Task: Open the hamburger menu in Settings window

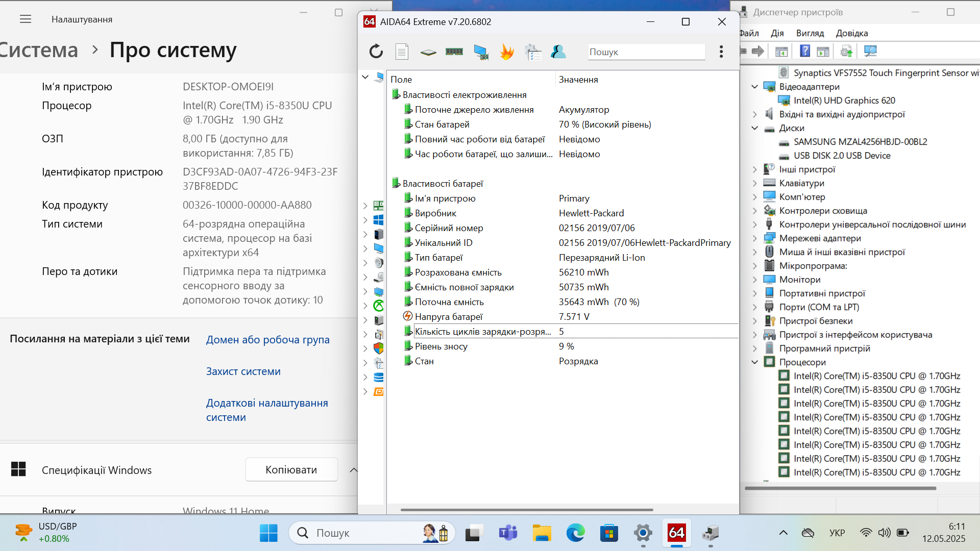Action: coord(26,19)
